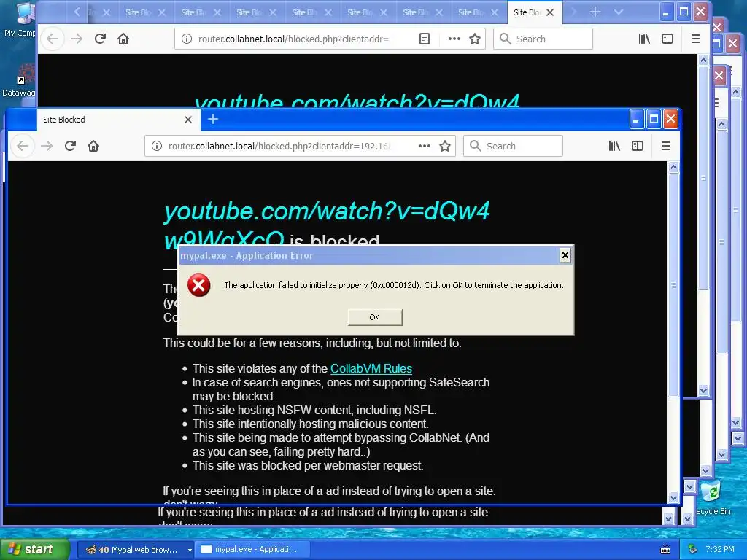Reload the page in the front browser window

[70, 146]
